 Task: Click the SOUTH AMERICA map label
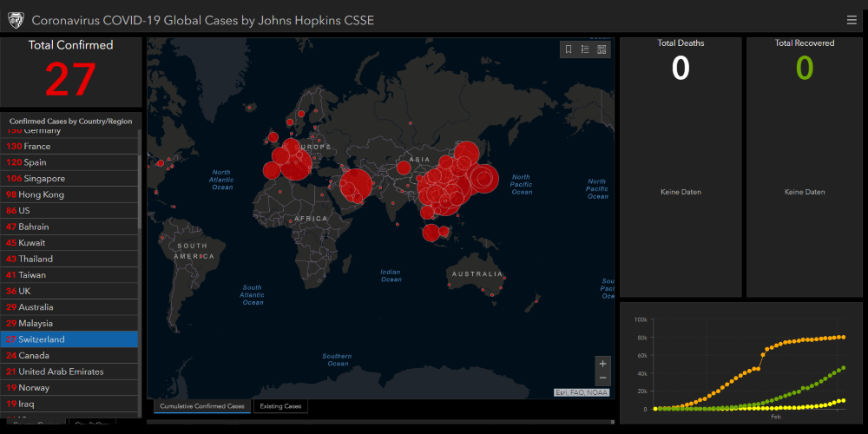click(192, 252)
